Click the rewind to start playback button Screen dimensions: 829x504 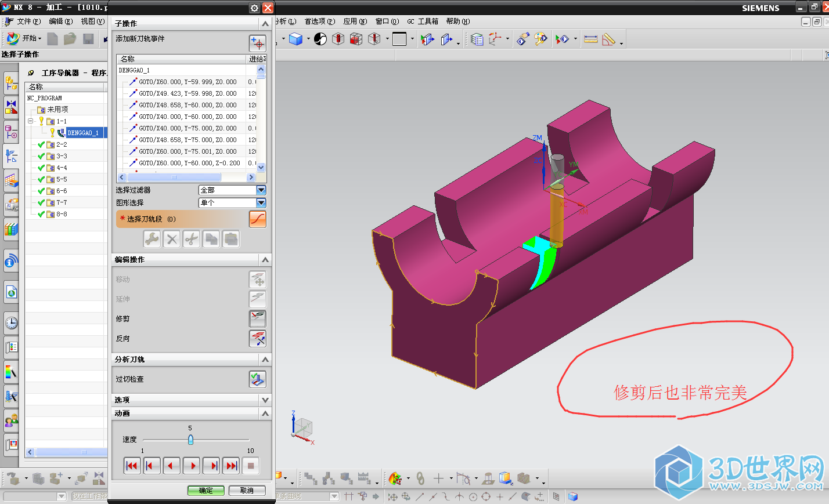click(x=132, y=466)
